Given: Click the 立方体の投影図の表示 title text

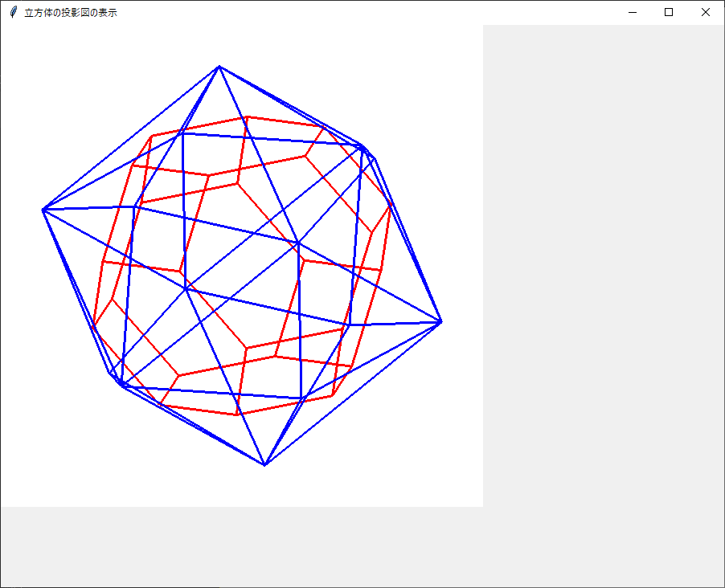Looking at the screenshot, I should (71, 13).
